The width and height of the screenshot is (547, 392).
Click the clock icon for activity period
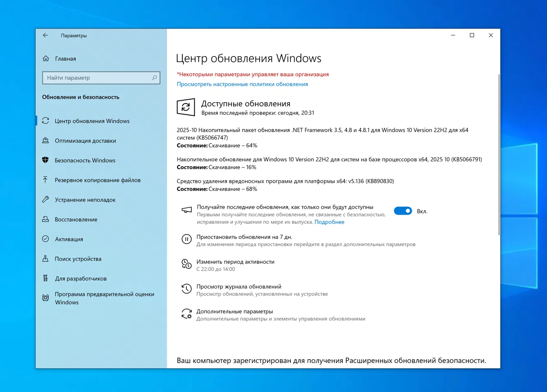point(186,264)
